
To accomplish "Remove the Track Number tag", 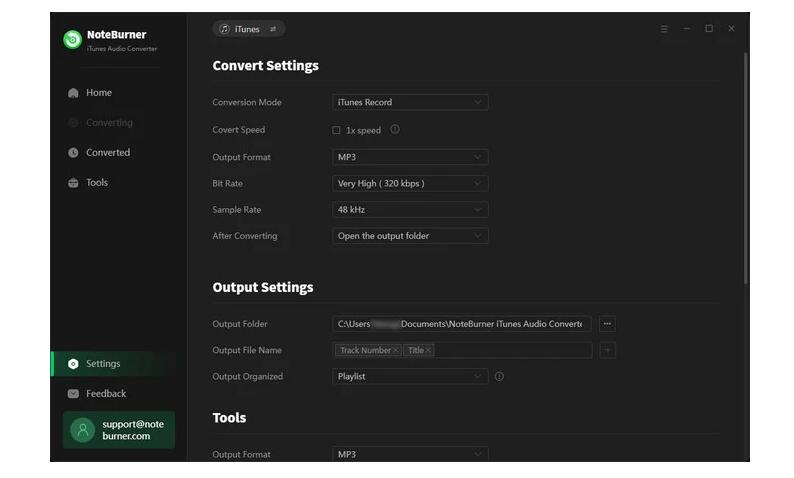I will [396, 351].
